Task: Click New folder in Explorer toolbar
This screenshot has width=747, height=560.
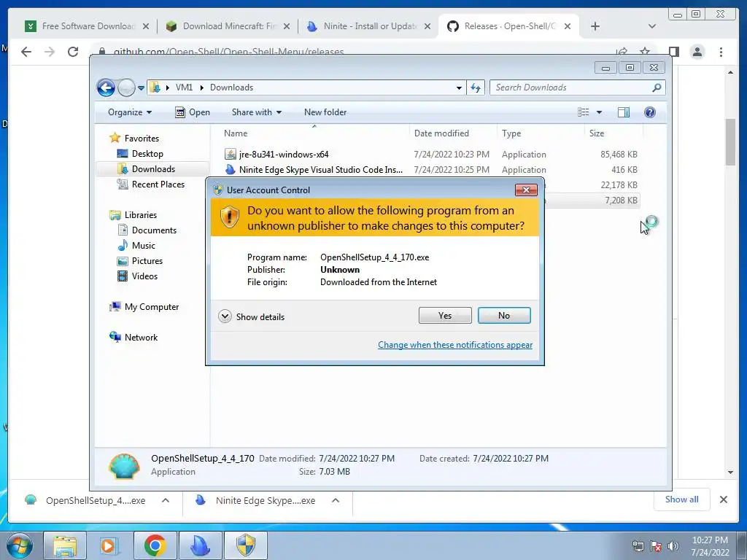Action: (325, 112)
